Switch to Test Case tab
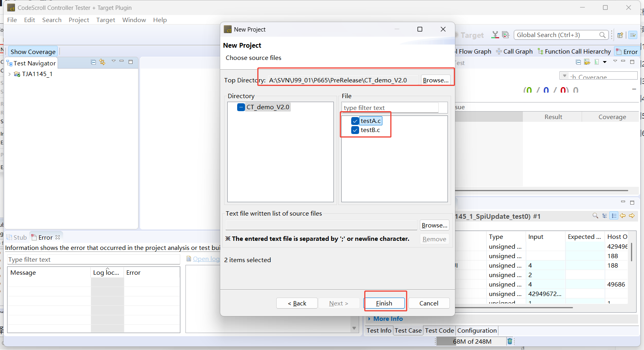The height and width of the screenshot is (350, 644). pos(408,330)
